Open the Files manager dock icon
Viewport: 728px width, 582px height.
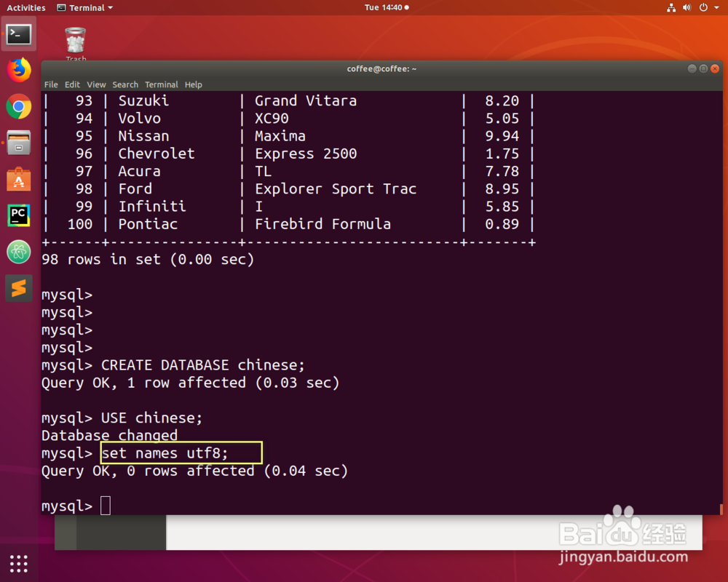19,143
